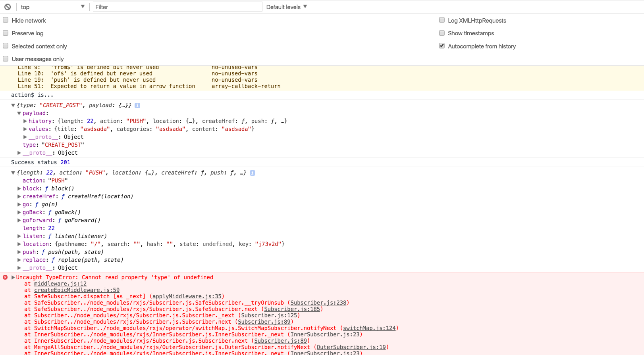The image size is (644, 355).
Task: Click the console Filter input field
Action: pyautogui.click(x=177, y=7)
